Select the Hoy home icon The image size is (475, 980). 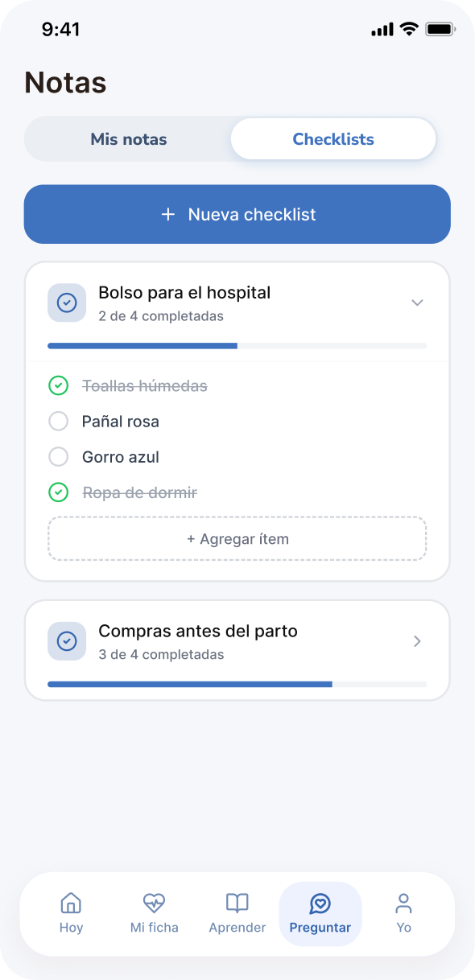click(71, 904)
